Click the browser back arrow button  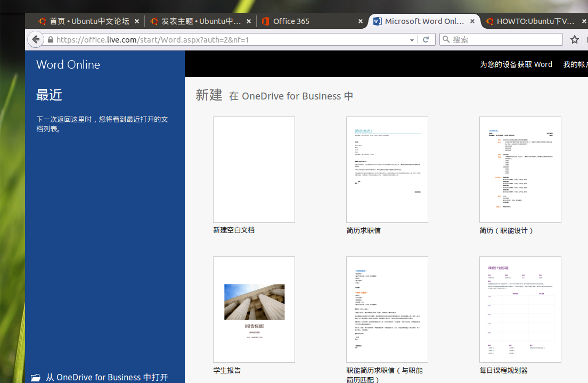pyautogui.click(x=36, y=39)
